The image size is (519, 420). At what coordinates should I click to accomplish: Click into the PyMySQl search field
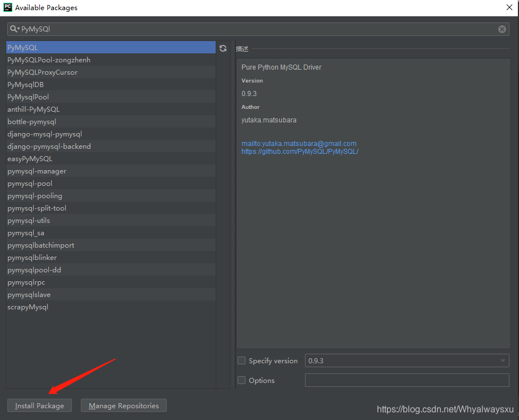(258, 29)
